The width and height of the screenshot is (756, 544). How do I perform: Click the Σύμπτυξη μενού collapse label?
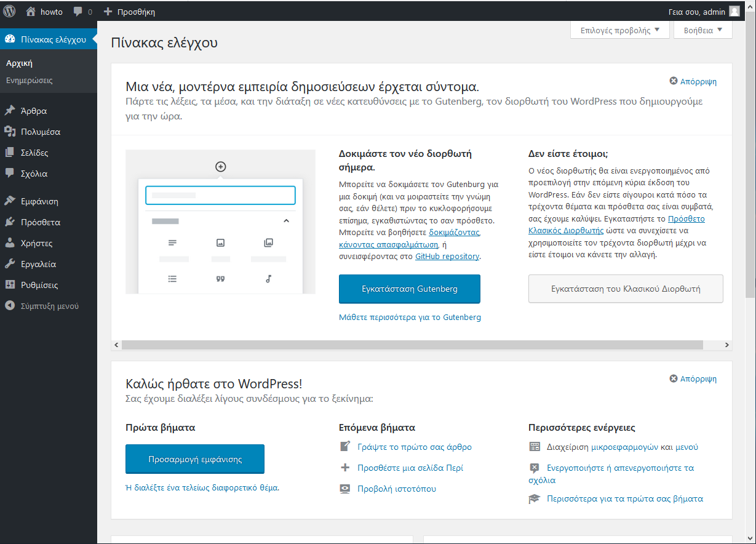(50, 306)
